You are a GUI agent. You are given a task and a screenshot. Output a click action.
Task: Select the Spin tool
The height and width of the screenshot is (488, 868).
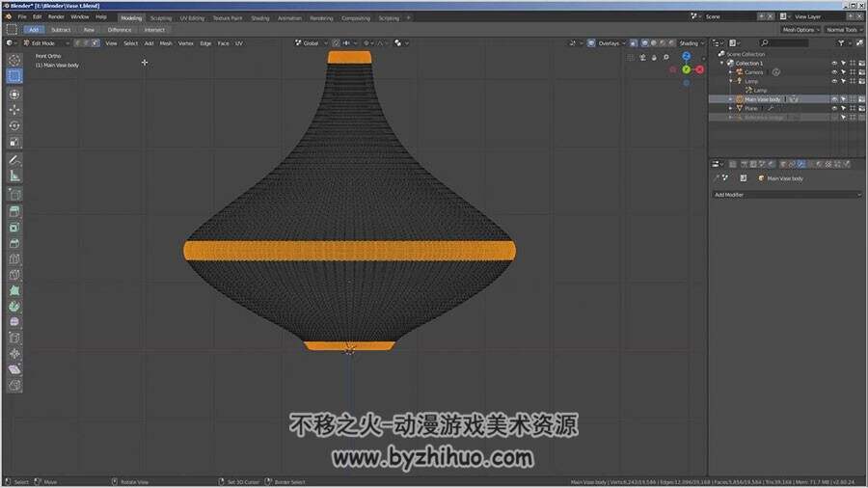pyautogui.click(x=14, y=307)
